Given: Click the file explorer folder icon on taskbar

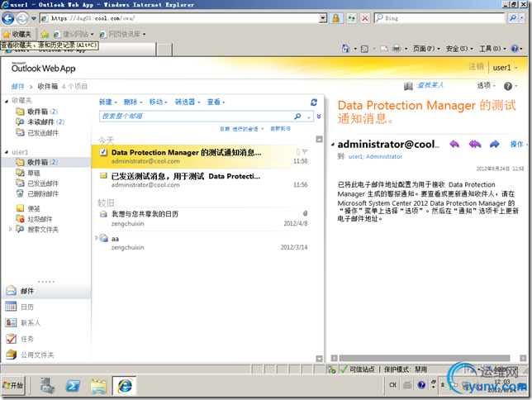Looking at the screenshot, I should (x=98, y=386).
